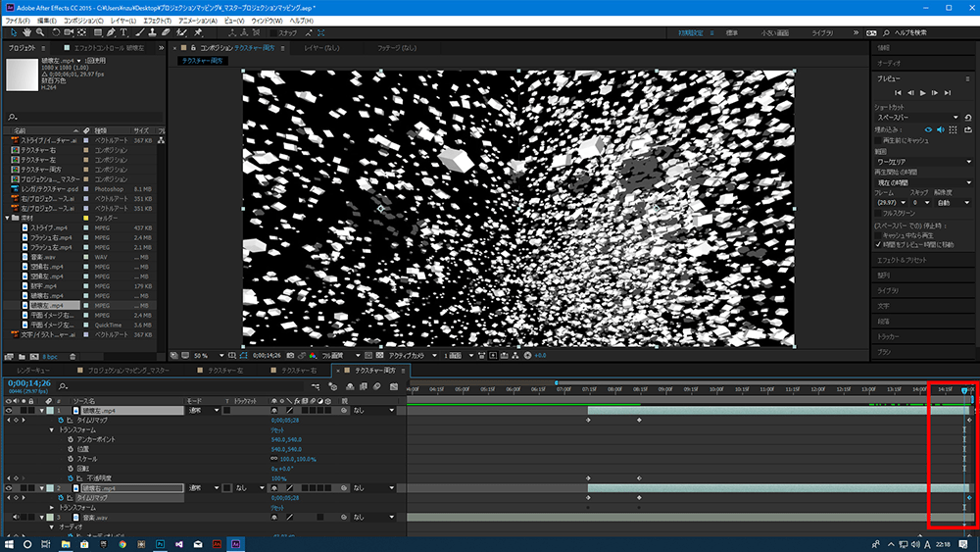980x552 pixels.
Task: Select the Pen tool
Action: point(109,32)
